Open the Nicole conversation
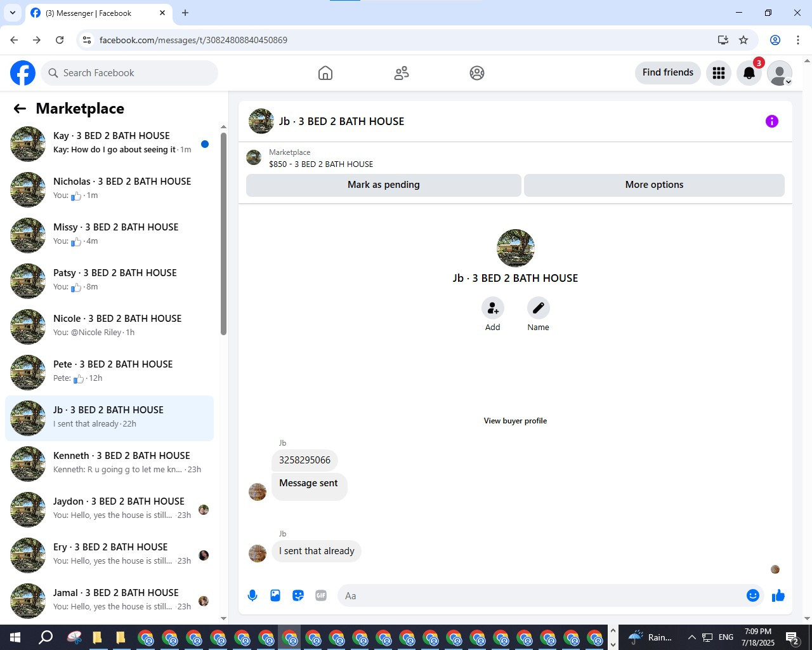The height and width of the screenshot is (650, 812). (x=109, y=327)
